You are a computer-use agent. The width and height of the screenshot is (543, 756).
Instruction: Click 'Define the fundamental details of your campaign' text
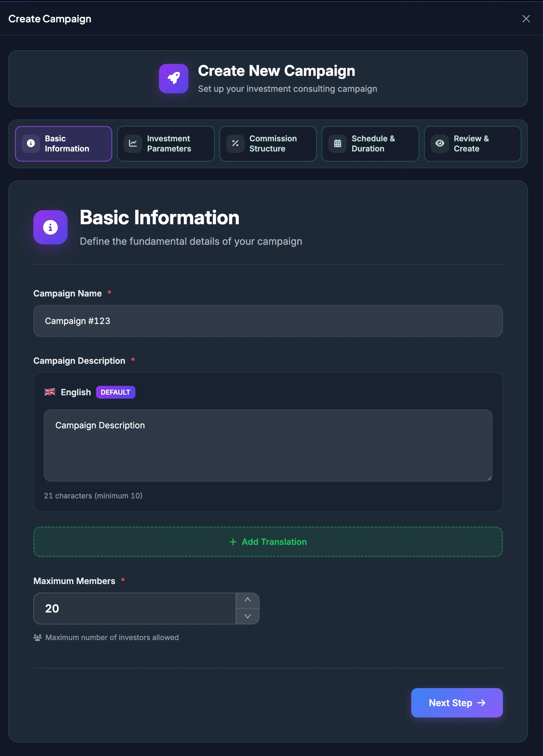tap(191, 241)
